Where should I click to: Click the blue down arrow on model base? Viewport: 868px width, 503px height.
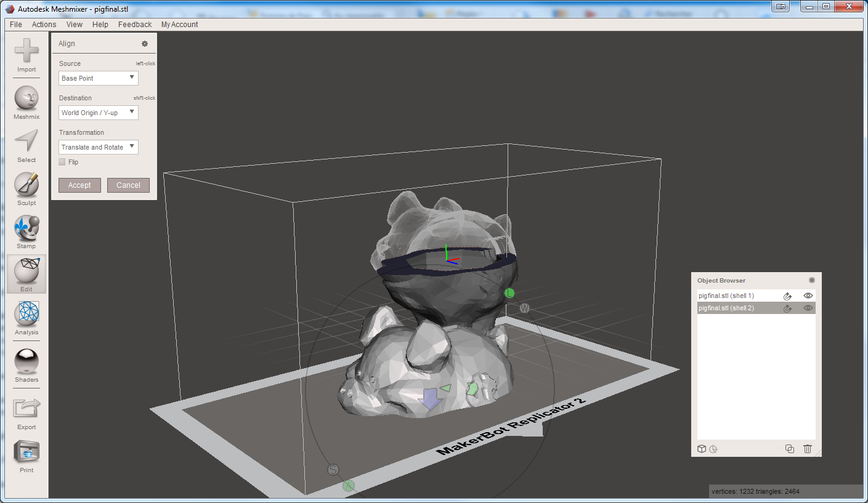[429, 399]
